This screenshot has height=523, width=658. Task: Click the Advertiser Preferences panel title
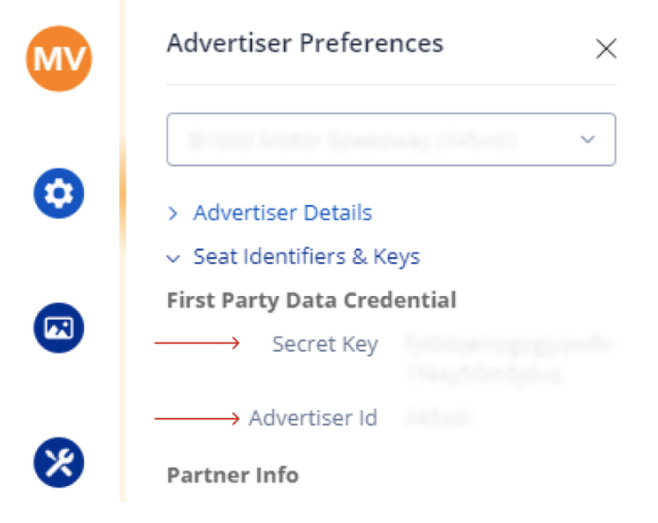[x=304, y=43]
